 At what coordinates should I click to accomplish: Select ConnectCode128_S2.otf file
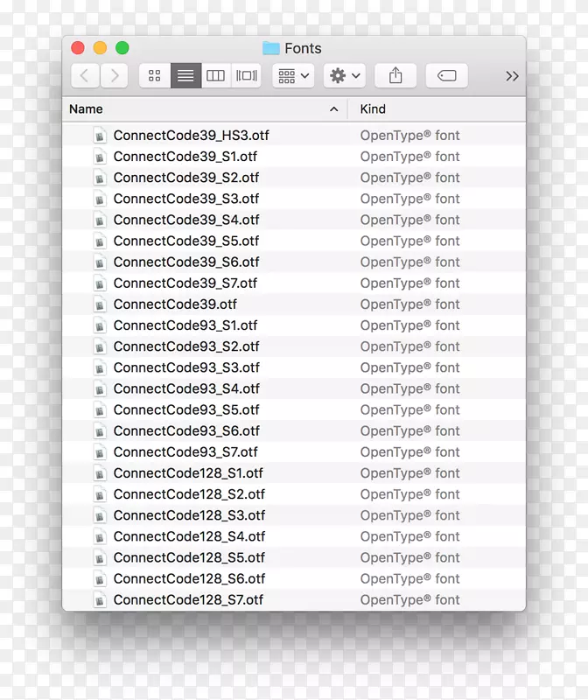294,494
